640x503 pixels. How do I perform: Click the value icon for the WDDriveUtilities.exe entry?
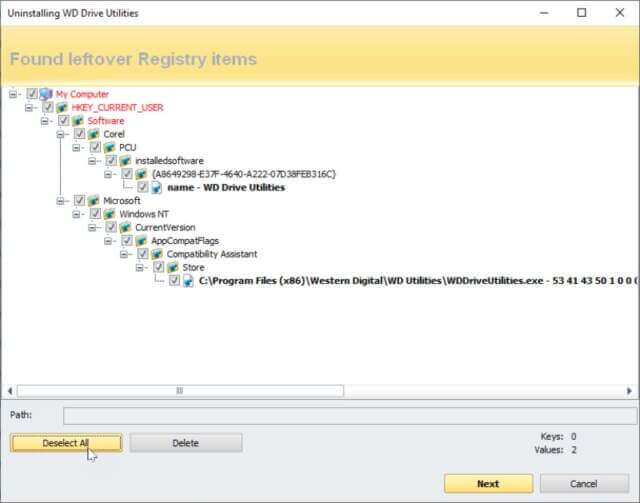pos(188,281)
